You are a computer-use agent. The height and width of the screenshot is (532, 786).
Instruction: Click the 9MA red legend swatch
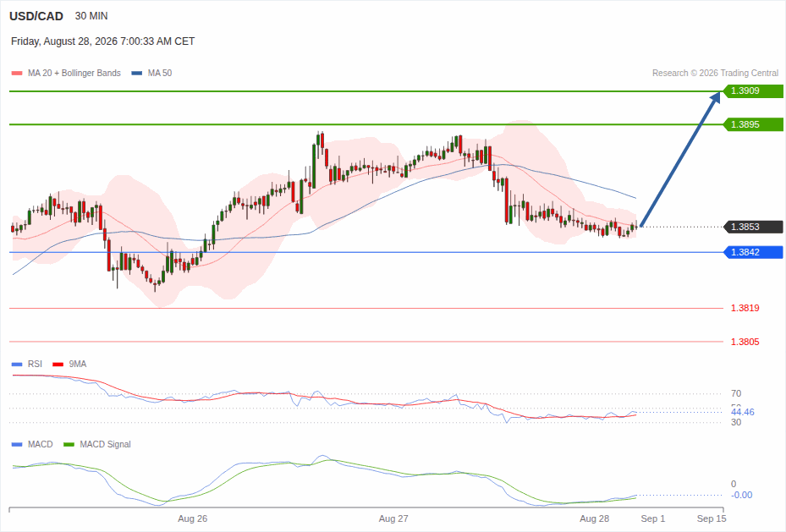[x=58, y=365]
